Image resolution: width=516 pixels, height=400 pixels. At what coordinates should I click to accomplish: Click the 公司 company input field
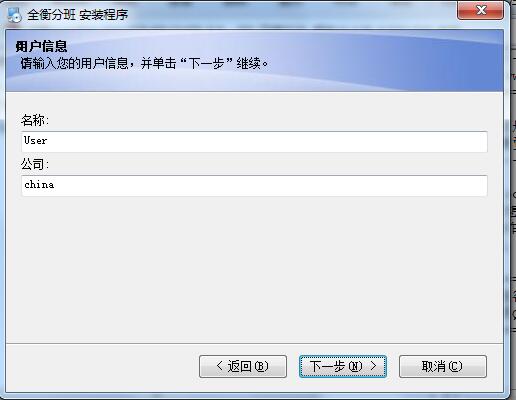click(254, 186)
